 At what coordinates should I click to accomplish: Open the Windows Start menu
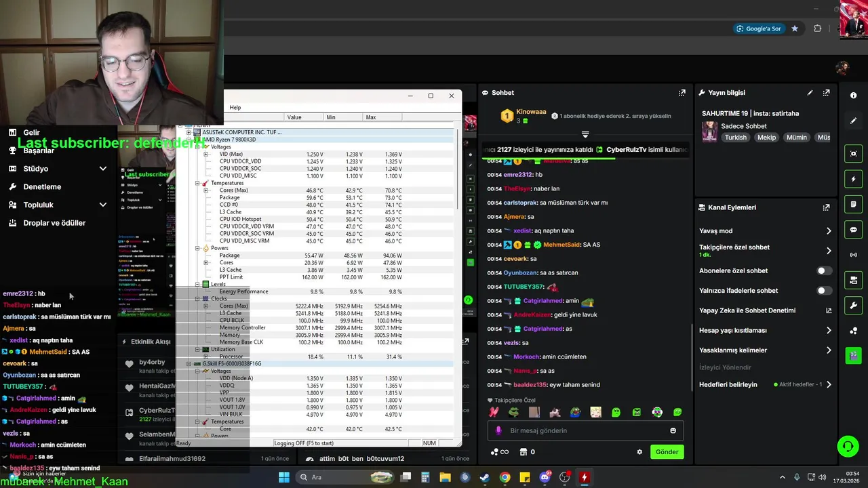pyautogui.click(x=284, y=477)
